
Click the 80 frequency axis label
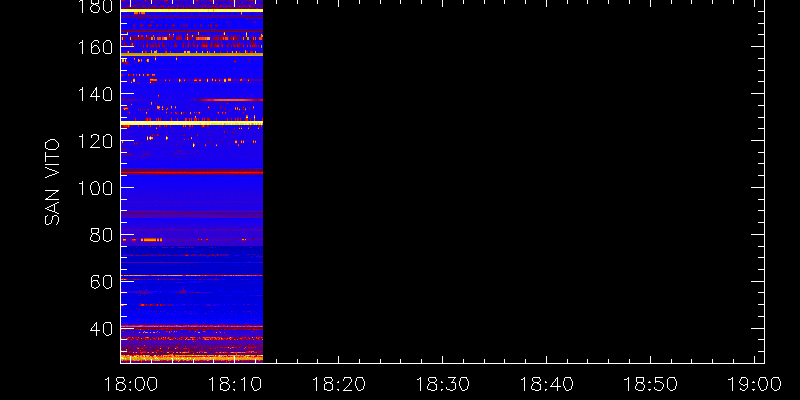click(101, 235)
